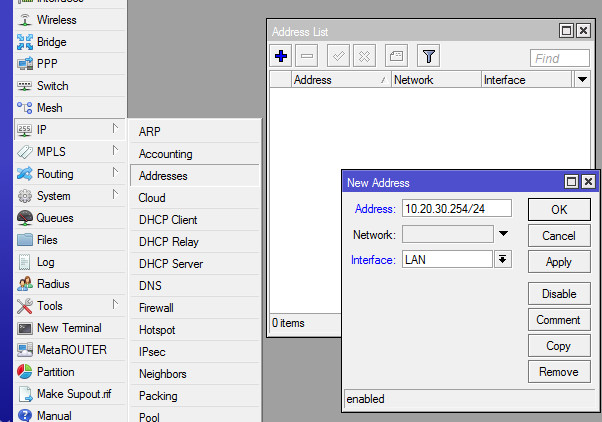Click the Apply button
Viewport: 602px width, 422px height.
click(559, 262)
